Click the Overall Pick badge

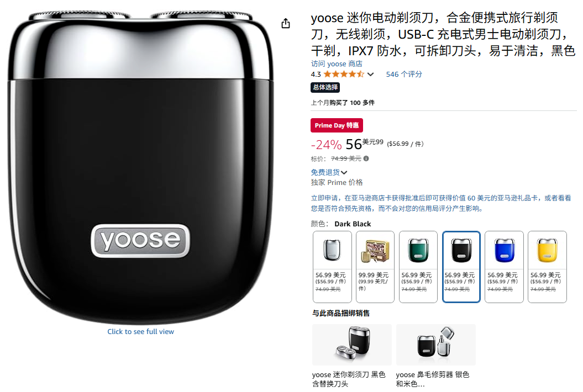point(325,87)
